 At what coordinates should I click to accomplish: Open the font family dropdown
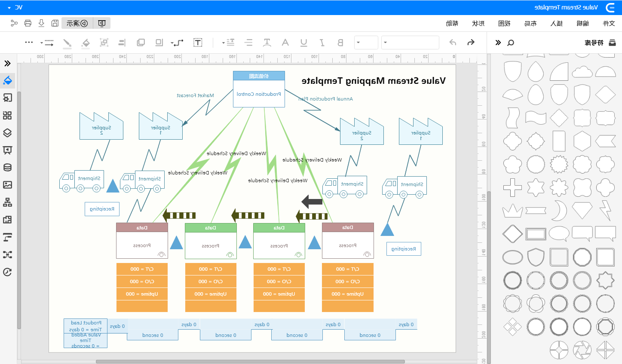click(x=410, y=43)
